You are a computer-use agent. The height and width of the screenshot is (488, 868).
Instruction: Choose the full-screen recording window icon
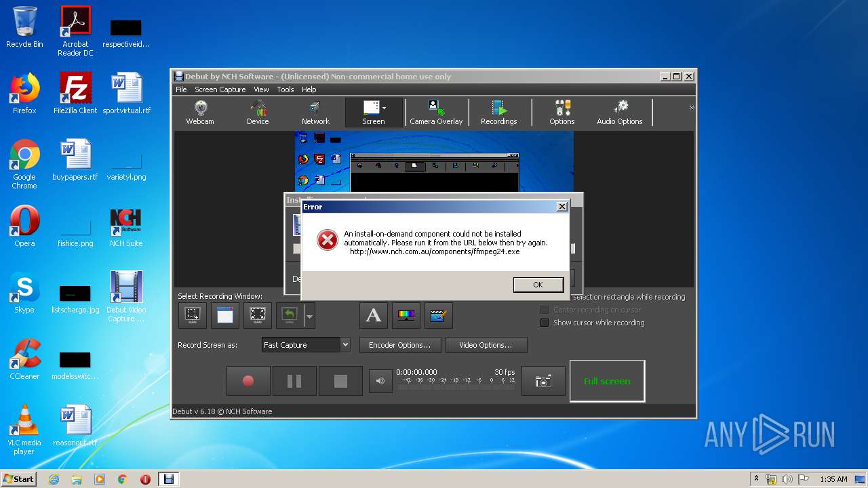pos(258,315)
